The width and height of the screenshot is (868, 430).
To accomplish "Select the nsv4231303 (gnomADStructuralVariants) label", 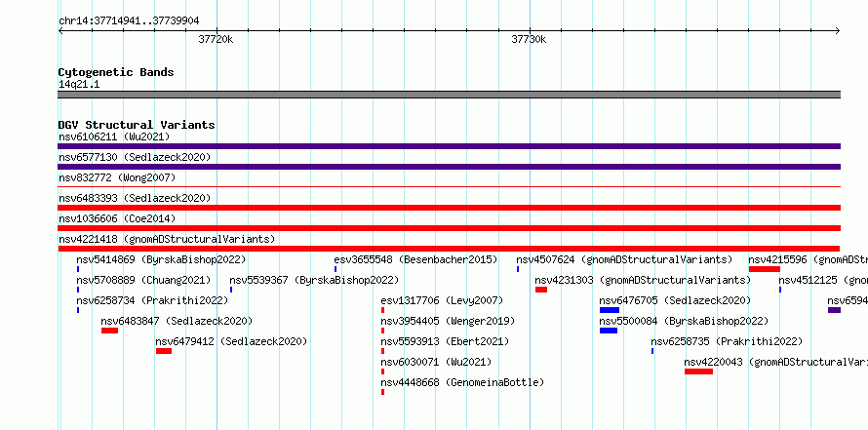I will (643, 280).
